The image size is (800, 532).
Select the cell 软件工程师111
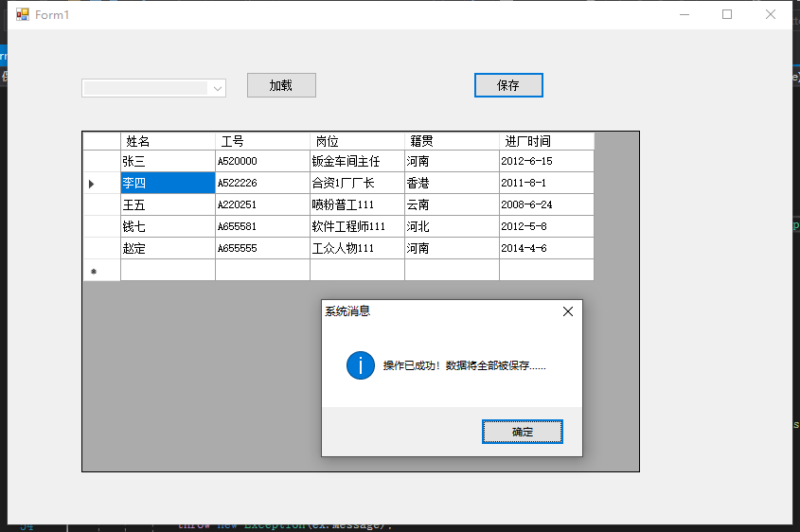point(357,226)
